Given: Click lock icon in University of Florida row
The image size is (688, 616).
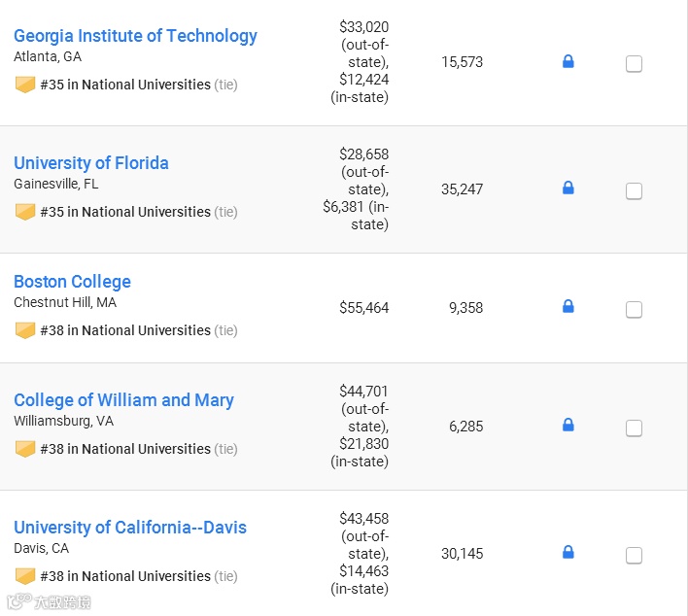Looking at the screenshot, I should (x=568, y=188).
